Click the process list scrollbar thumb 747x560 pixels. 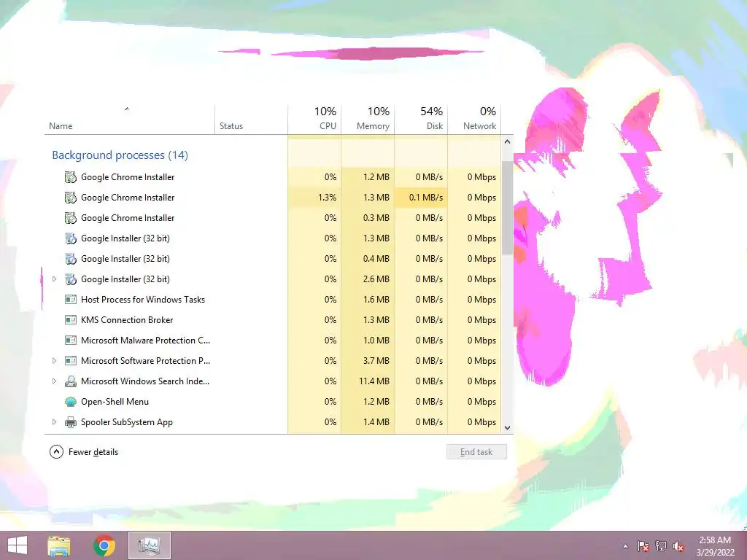pyautogui.click(x=508, y=207)
